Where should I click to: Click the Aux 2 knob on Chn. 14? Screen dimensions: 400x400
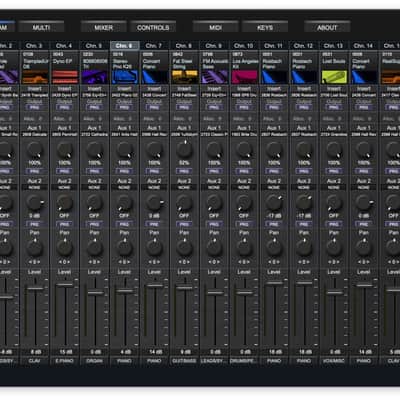click(x=364, y=203)
